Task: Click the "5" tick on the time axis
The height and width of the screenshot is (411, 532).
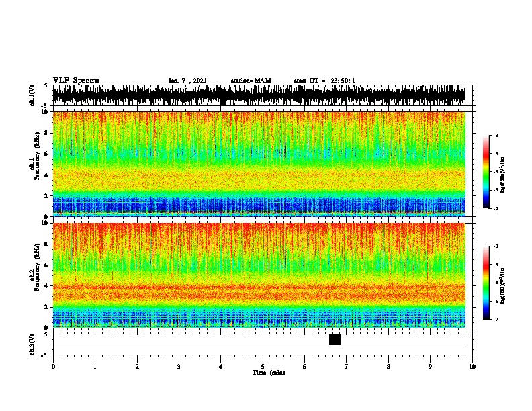Action: click(x=263, y=367)
